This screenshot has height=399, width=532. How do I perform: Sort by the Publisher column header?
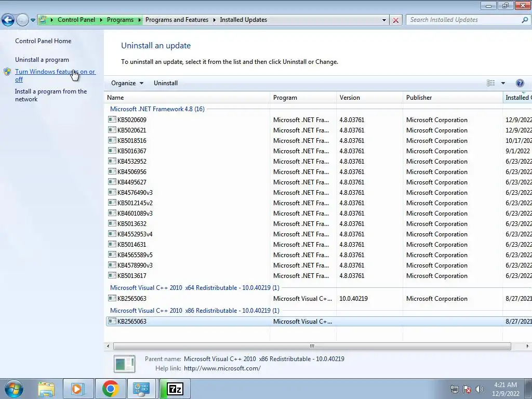click(453, 98)
